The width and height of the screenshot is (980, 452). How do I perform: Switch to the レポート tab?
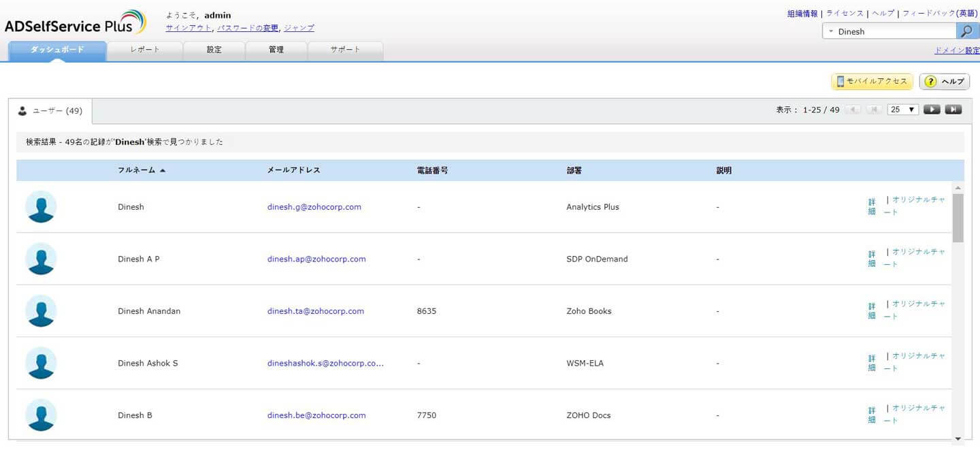(145, 50)
